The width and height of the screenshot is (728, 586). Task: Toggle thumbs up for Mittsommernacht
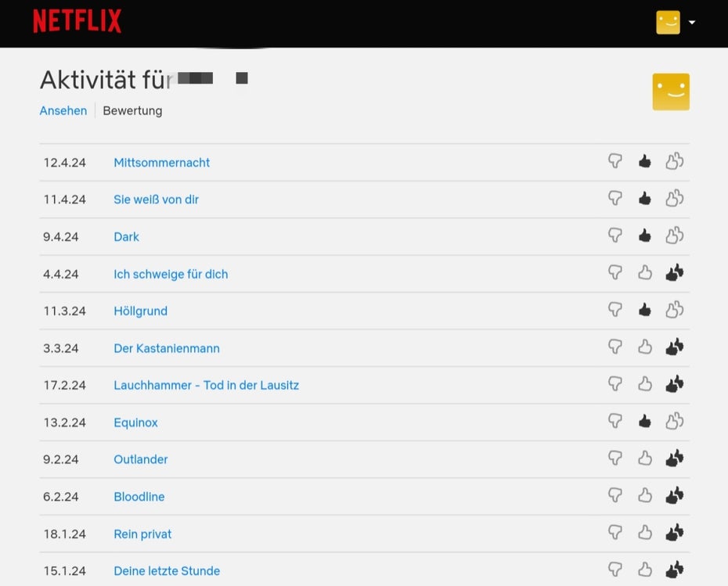coord(644,161)
